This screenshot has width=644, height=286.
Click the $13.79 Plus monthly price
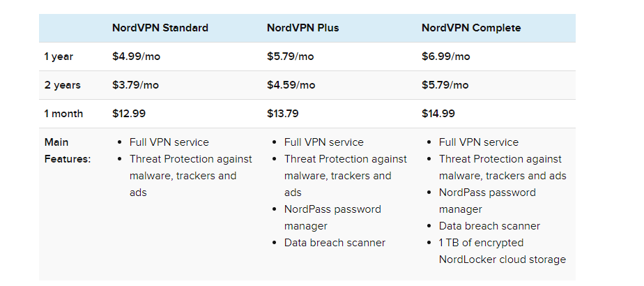284,113
